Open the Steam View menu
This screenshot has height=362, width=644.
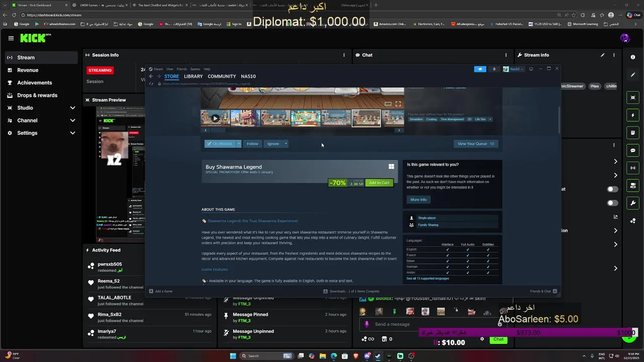(x=170, y=69)
